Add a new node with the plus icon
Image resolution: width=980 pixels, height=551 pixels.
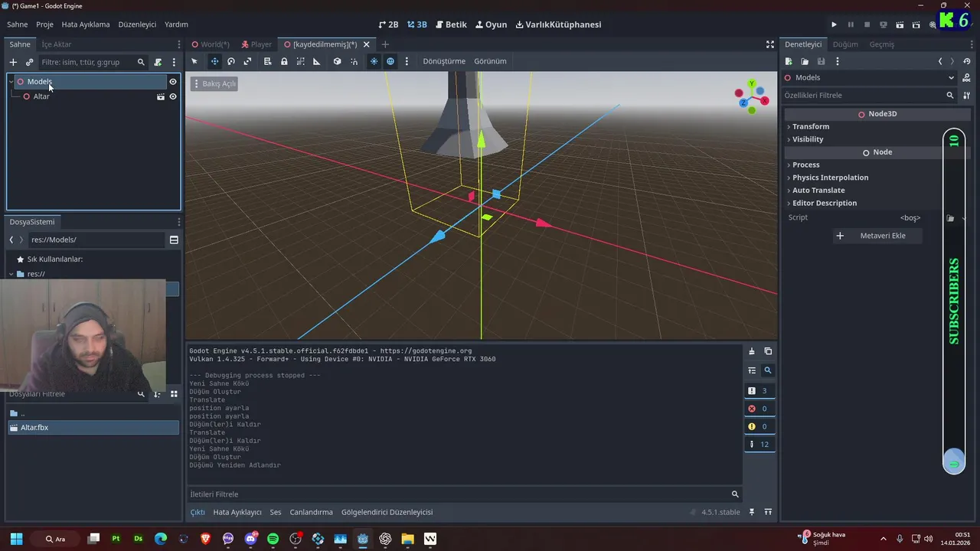click(x=13, y=62)
